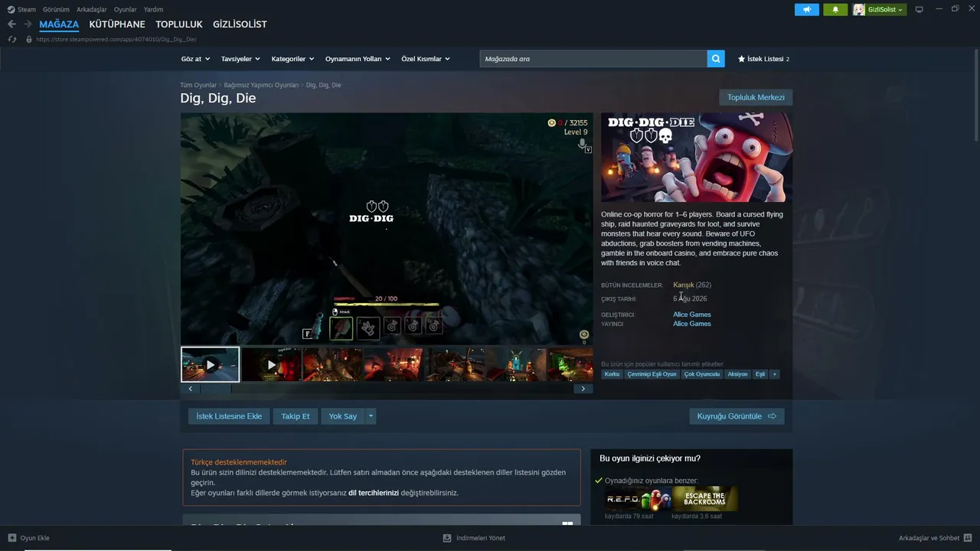Expand the Tavsiyeler dropdown
This screenshot has height=551, width=980.
click(240, 59)
